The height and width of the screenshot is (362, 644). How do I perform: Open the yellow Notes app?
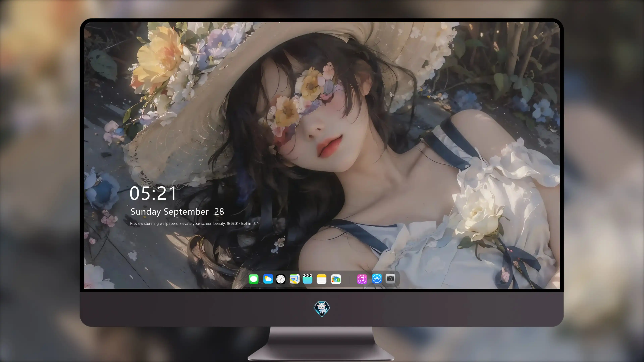pyautogui.click(x=321, y=279)
